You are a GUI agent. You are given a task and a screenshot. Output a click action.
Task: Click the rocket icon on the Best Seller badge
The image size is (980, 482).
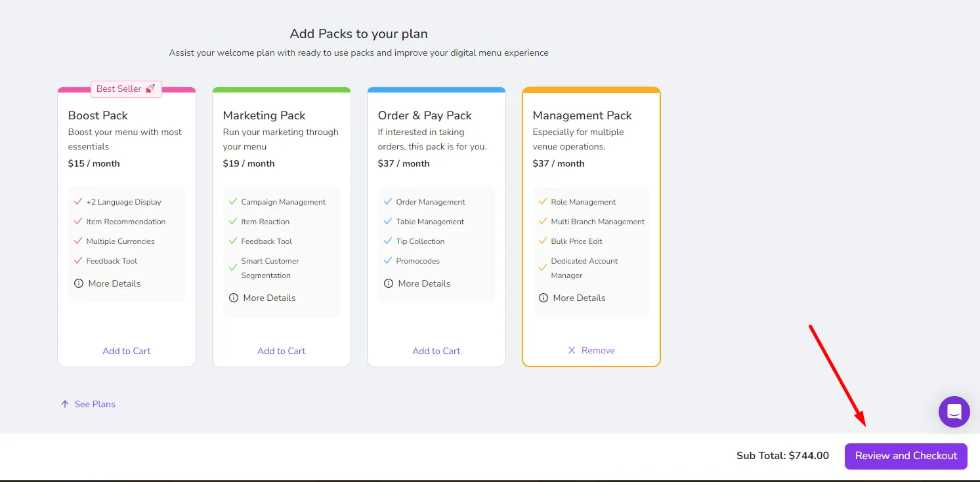(x=150, y=89)
